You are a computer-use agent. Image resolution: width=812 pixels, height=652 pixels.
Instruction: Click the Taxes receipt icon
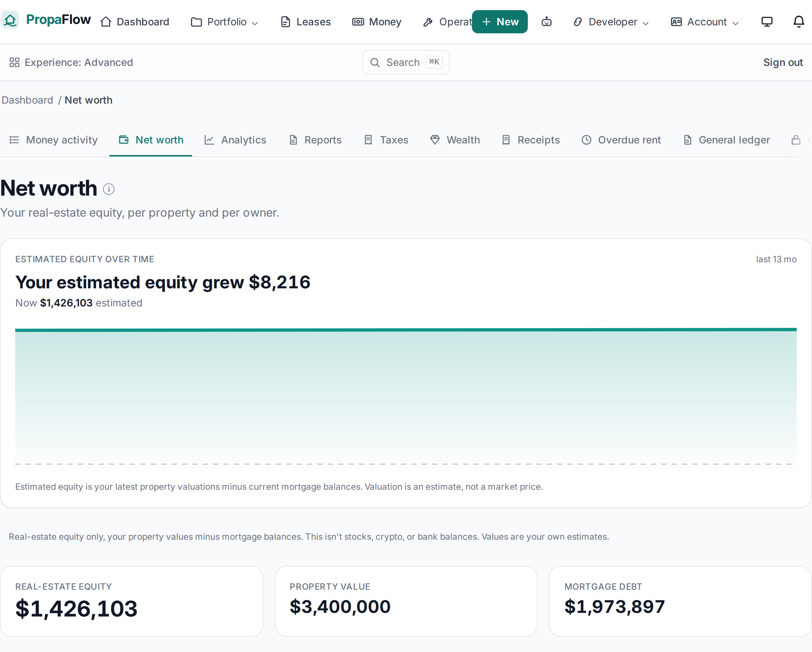(368, 140)
